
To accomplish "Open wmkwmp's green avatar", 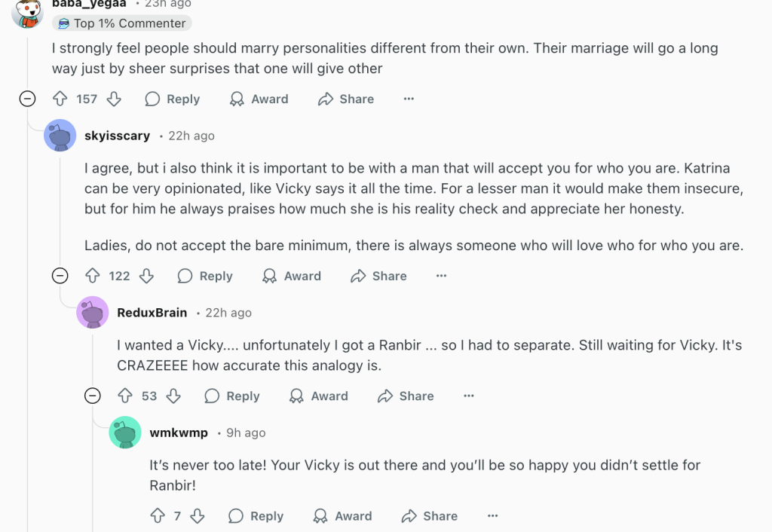I will [x=125, y=432].
